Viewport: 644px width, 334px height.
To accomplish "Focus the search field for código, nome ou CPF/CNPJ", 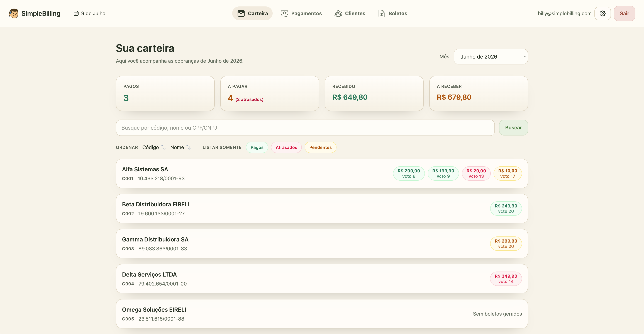I will pyautogui.click(x=305, y=128).
